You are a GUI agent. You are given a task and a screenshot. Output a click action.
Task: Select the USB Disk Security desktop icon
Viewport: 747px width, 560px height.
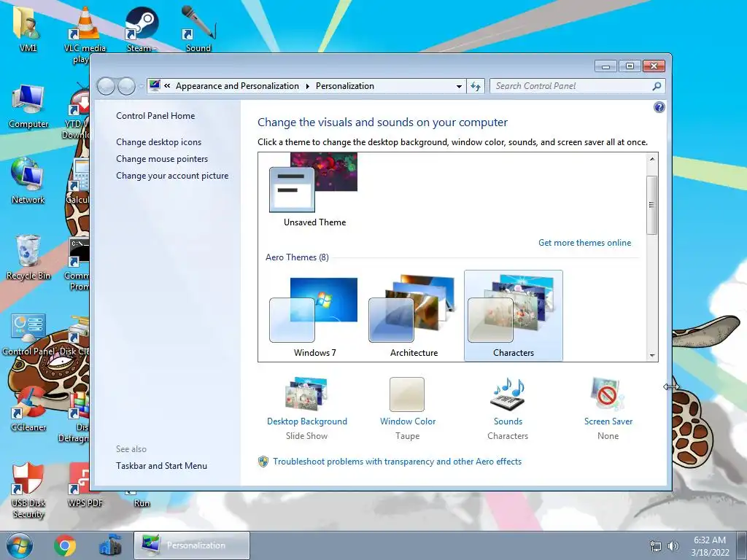(x=28, y=491)
